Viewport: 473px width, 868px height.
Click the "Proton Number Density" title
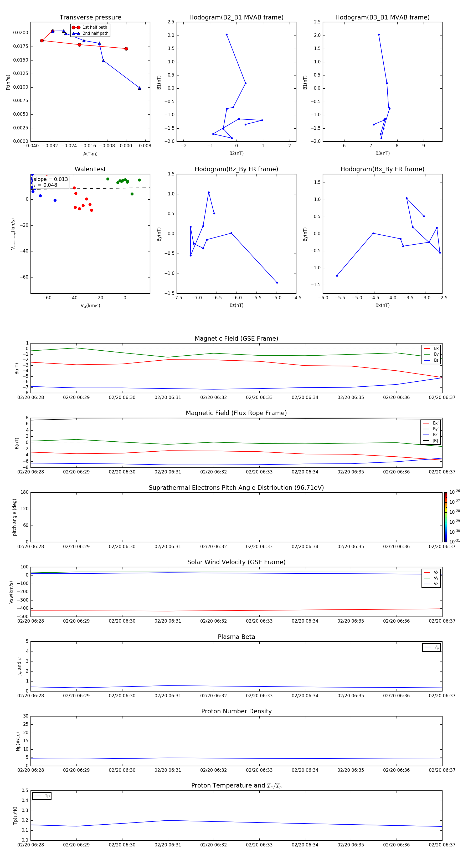[x=236, y=711]
